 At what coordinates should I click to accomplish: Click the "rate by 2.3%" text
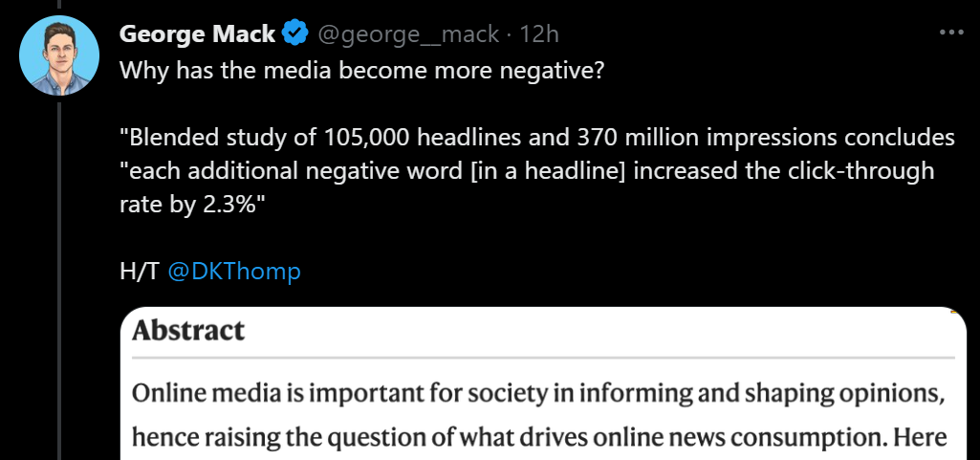(x=190, y=205)
